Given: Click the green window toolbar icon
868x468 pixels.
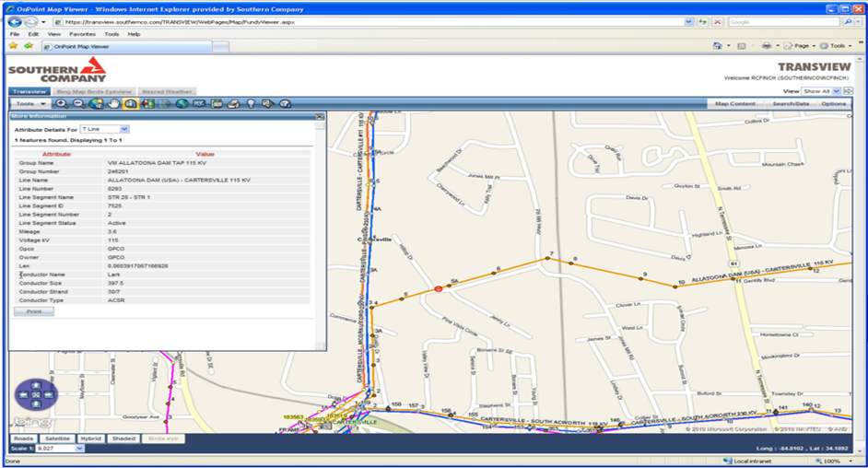Looking at the screenshot, I should pyautogui.click(x=217, y=103).
